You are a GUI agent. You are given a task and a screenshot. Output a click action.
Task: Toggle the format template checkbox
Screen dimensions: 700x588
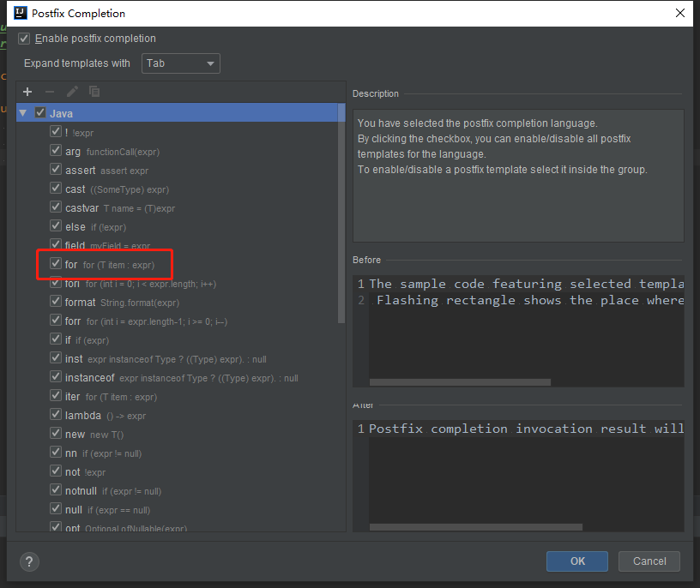tap(56, 302)
